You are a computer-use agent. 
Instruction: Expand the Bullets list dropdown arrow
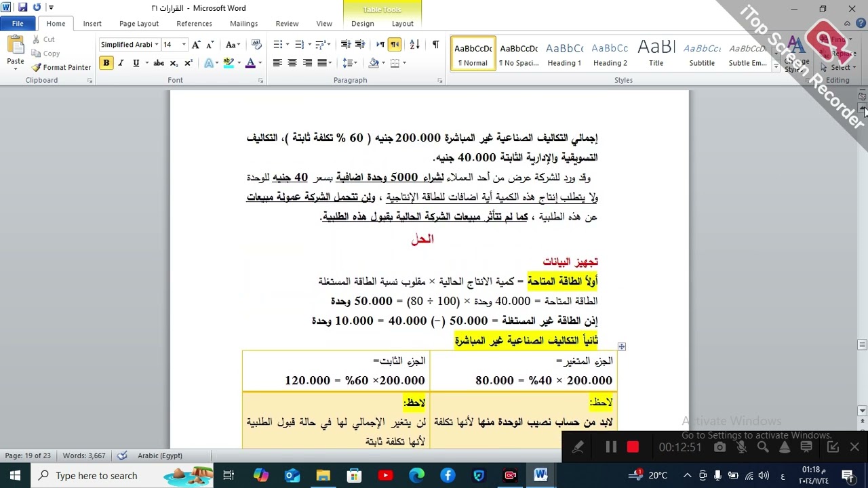click(x=288, y=45)
